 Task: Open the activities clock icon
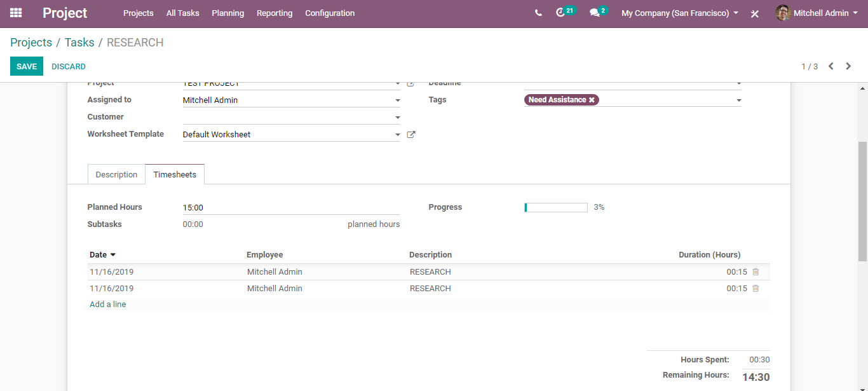coord(560,13)
